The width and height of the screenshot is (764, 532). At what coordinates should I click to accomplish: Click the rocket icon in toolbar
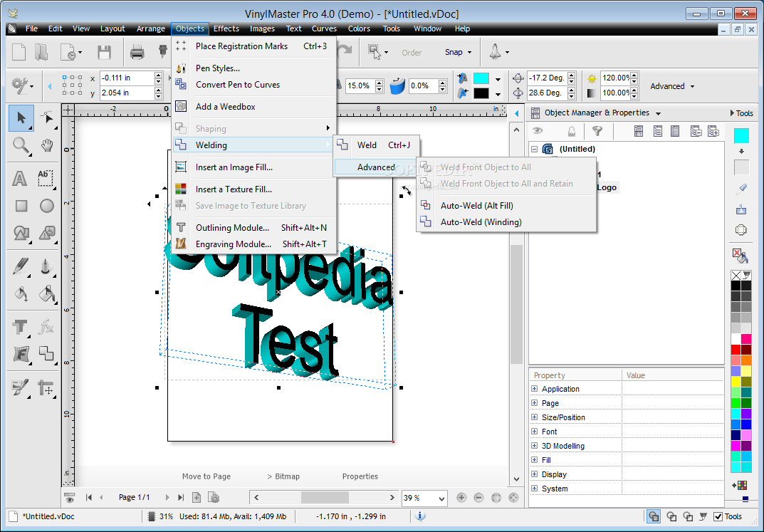(495, 52)
